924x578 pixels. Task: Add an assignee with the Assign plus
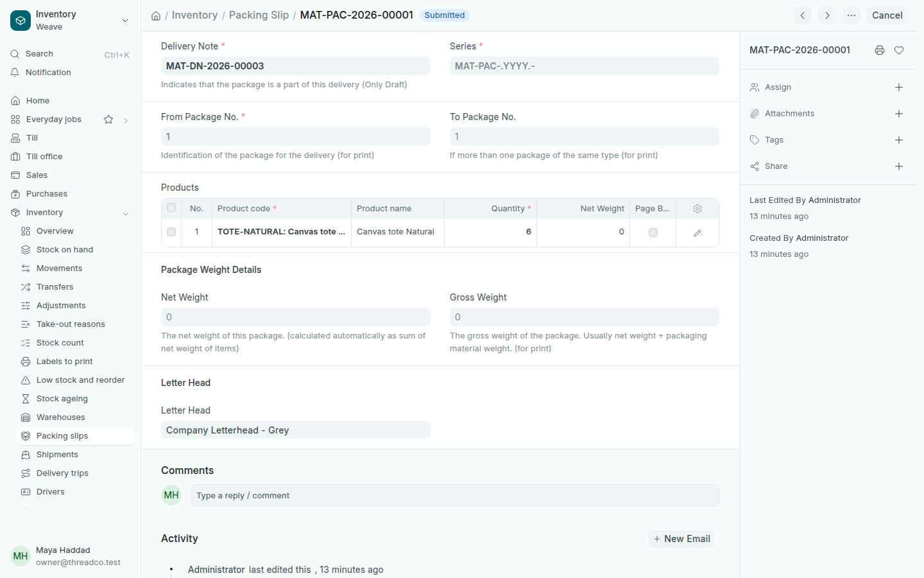(x=899, y=87)
